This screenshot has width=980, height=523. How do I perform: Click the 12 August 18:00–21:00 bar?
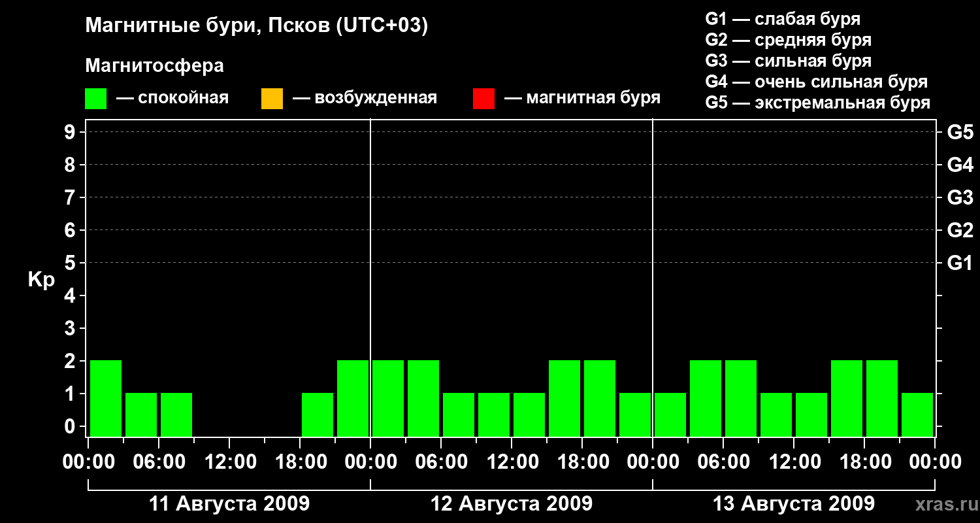coord(600,398)
